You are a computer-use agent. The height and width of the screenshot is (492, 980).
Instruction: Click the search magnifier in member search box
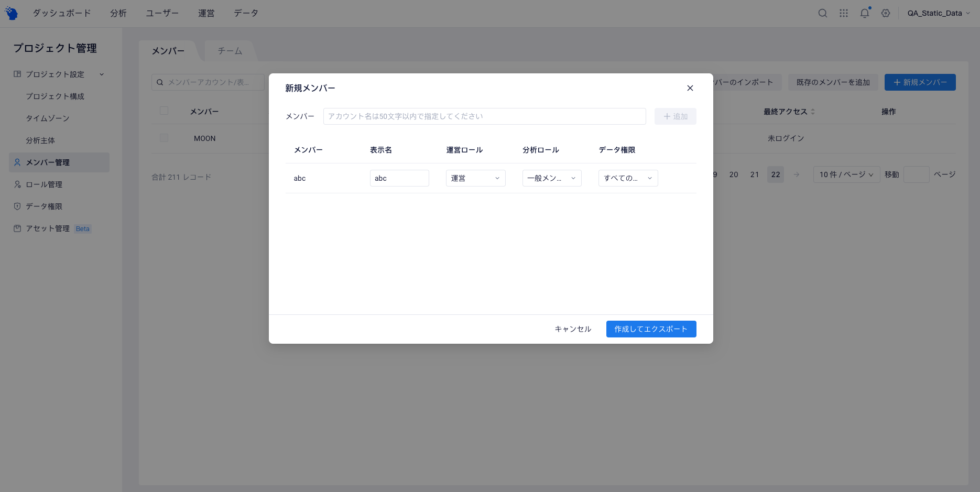[160, 82]
